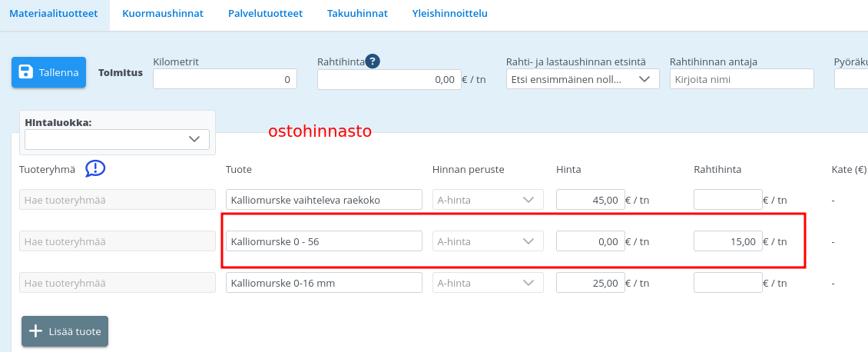Open Hinnan peruste dropdown for Kalliomurske vaihteleva raekoko
Screen dimensions: 868x352
[x=488, y=200]
